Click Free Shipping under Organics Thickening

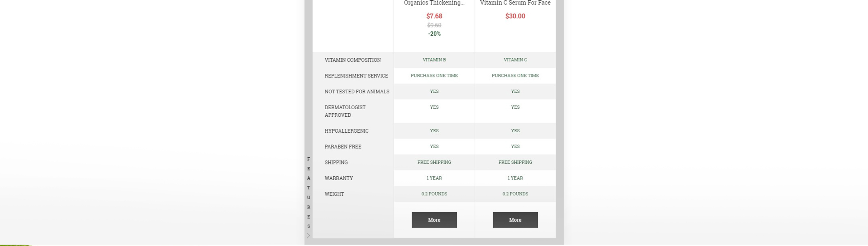pyautogui.click(x=434, y=162)
